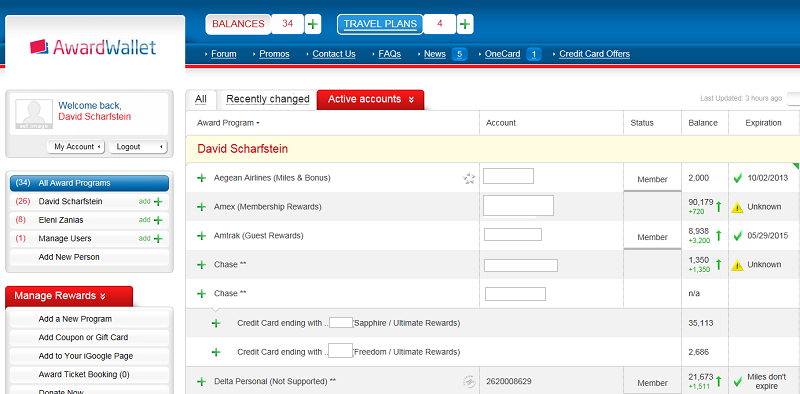The width and height of the screenshot is (800, 394).
Task: Select David Scharfstein in the sidebar list
Action: tap(70, 202)
